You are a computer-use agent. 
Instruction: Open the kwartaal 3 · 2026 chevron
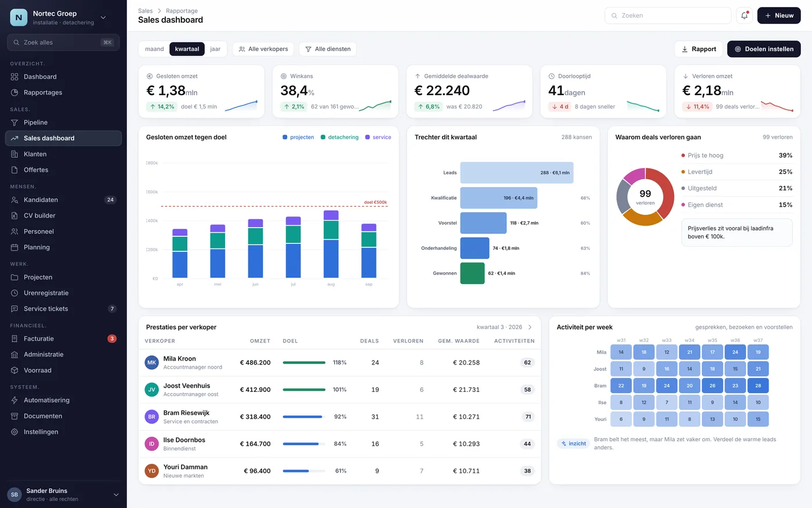pos(530,327)
